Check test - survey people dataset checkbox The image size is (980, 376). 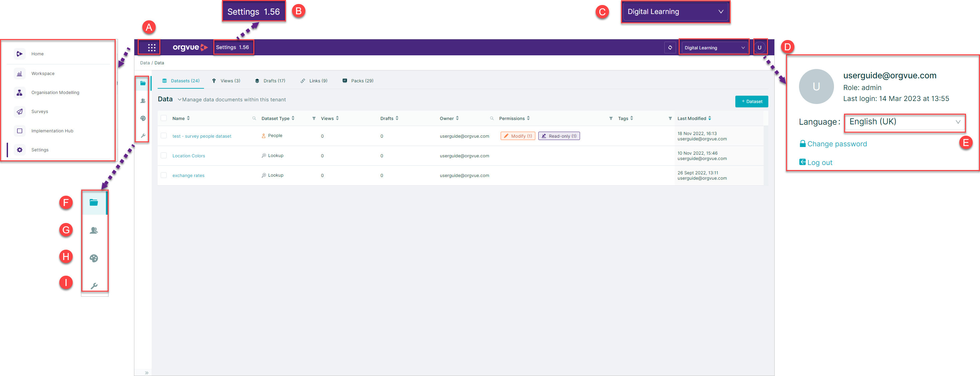tap(164, 136)
